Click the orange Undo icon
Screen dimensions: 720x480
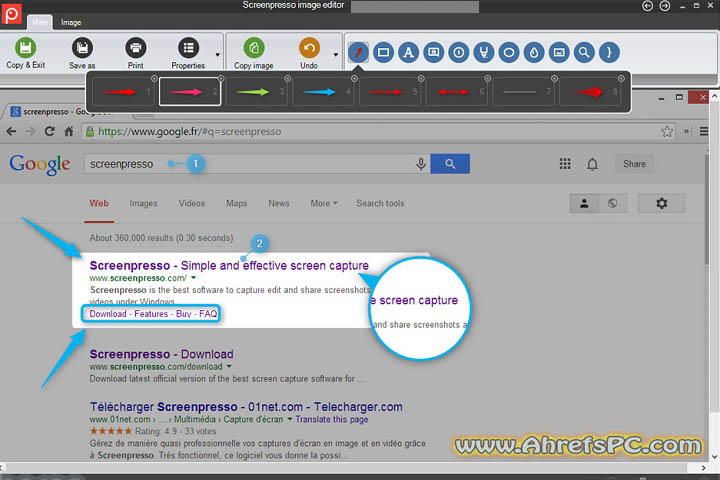point(309,48)
